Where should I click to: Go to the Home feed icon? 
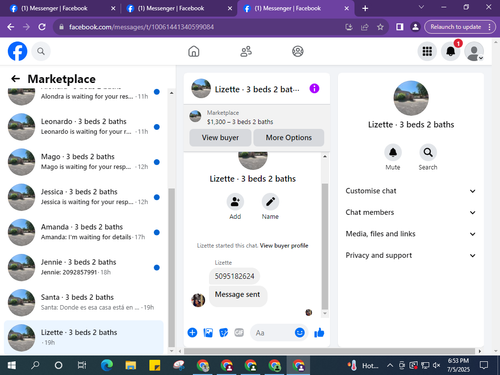pos(194,51)
